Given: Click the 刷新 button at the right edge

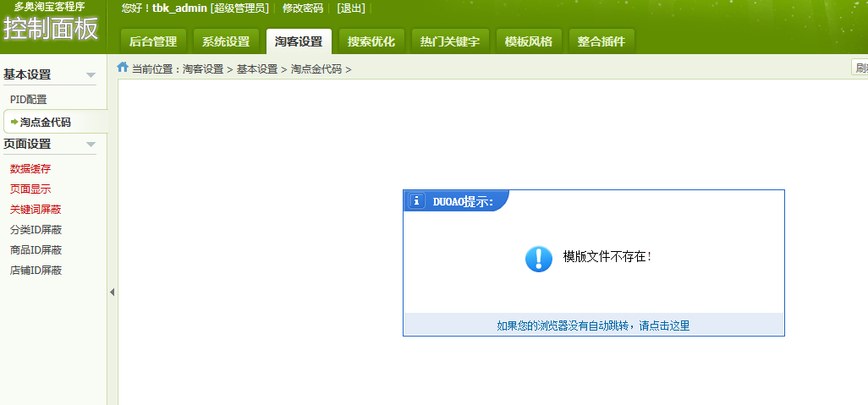Looking at the screenshot, I should click(x=860, y=68).
